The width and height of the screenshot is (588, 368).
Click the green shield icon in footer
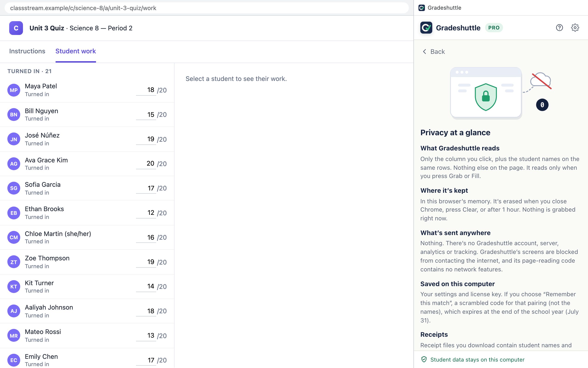[424, 359]
